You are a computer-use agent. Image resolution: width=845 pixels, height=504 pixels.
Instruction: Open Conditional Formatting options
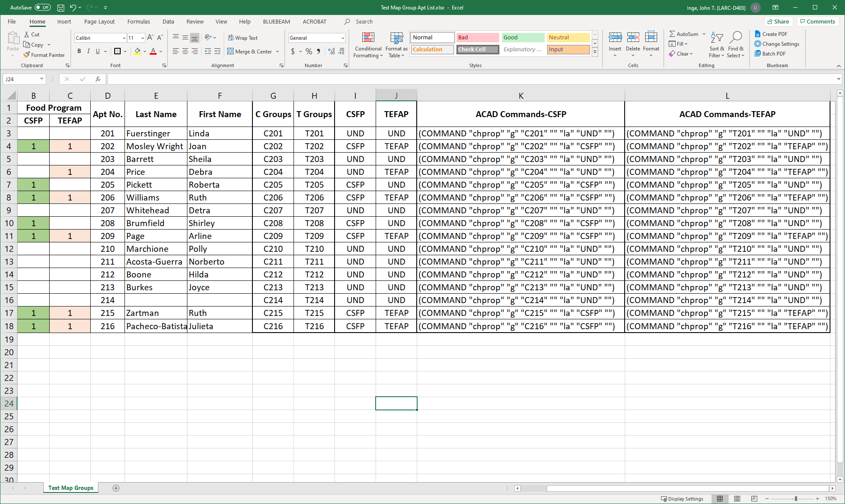[368, 45]
